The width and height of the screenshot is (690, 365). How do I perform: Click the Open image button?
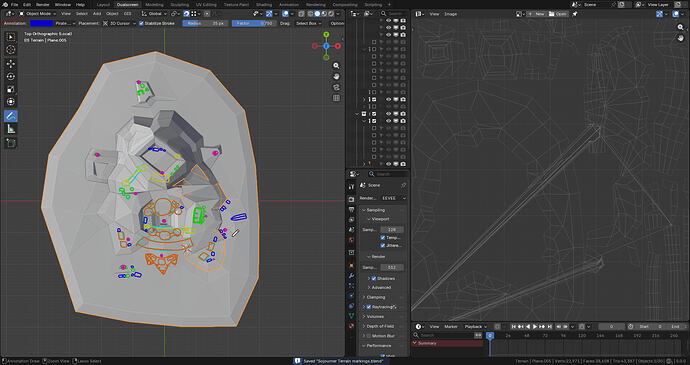tap(558, 14)
